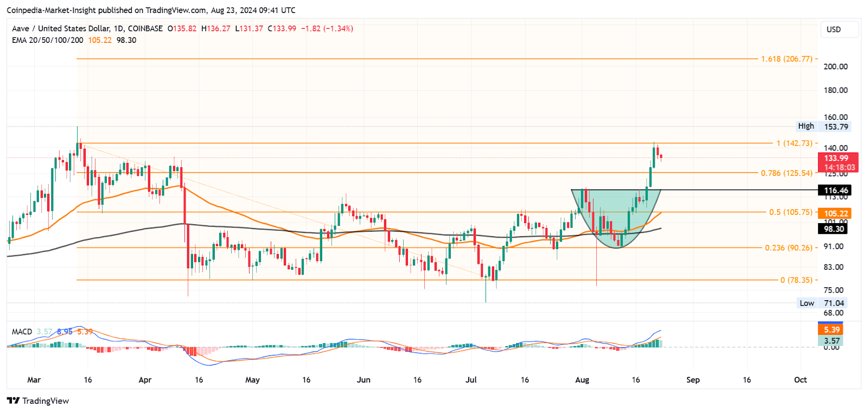Viewport: 868px width, 412px height.
Task: Click the 83.00 price axis label
Action: pyautogui.click(x=833, y=267)
